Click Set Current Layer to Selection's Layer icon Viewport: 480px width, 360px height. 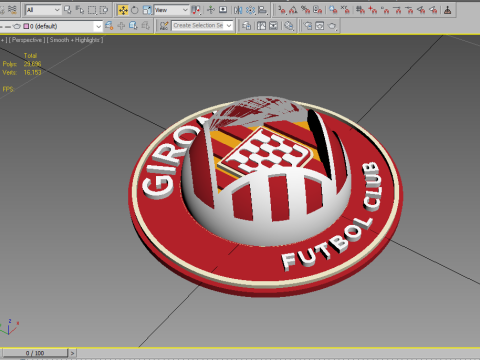click(x=145, y=26)
